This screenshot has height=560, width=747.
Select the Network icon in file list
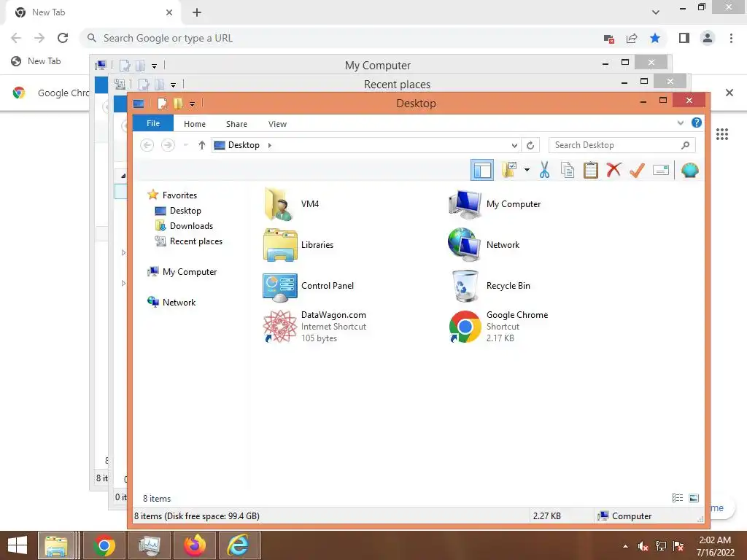(464, 245)
